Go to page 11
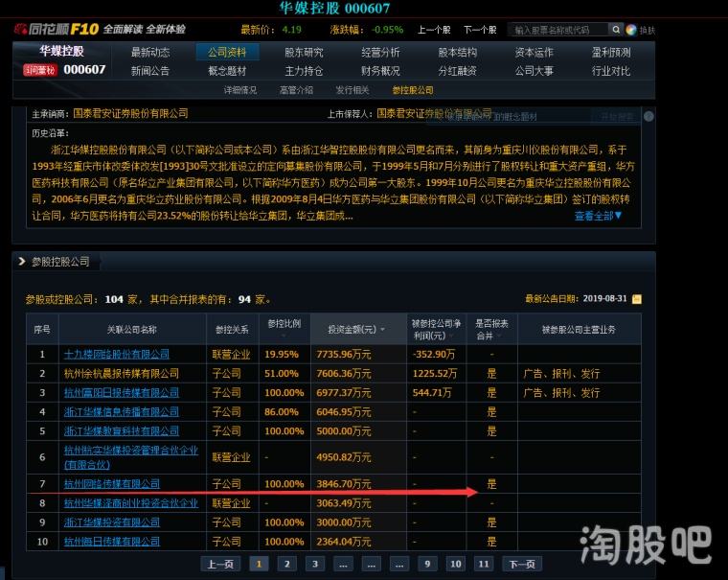The height and width of the screenshot is (580, 728). [484, 565]
